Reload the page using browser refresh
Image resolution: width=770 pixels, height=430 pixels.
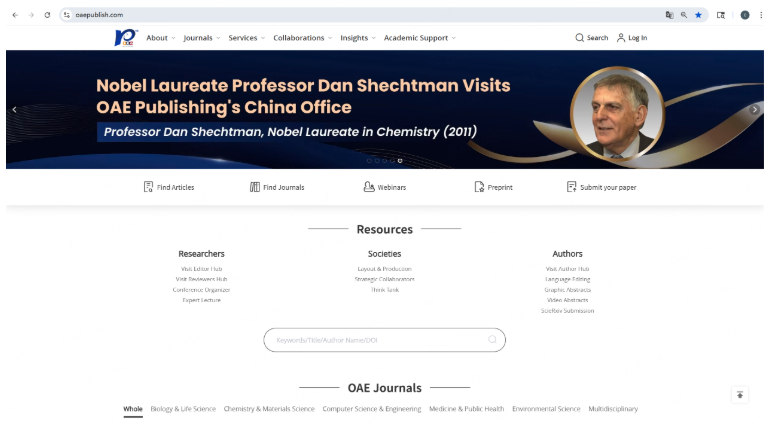point(47,15)
